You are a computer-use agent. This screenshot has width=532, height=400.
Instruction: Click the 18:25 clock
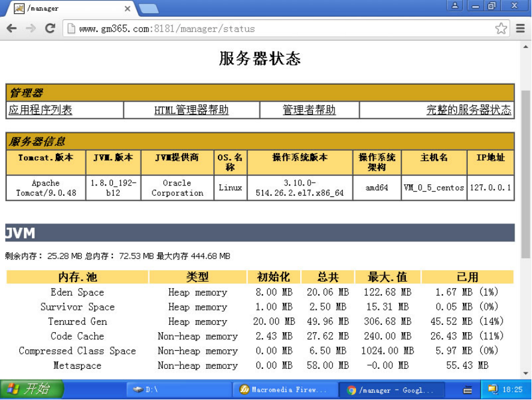click(512, 389)
